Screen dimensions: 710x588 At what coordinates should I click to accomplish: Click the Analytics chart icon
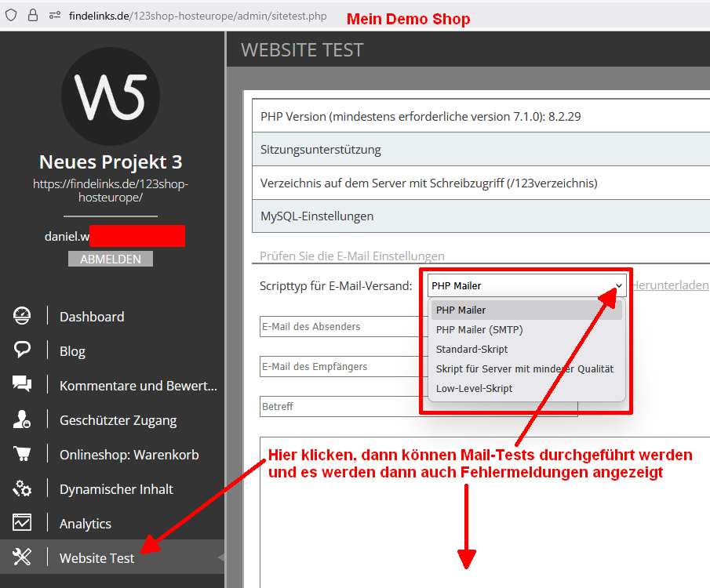pos(22,523)
